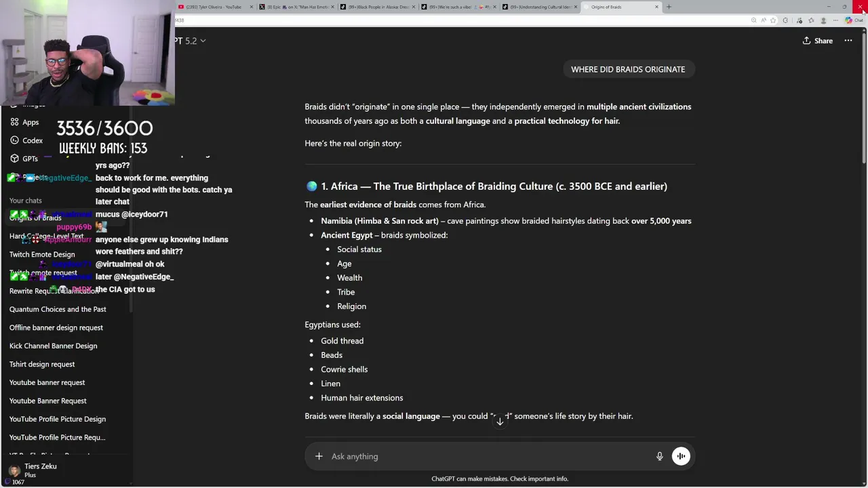Open the Favorites list icon
The image size is (868, 488).
point(811,20)
